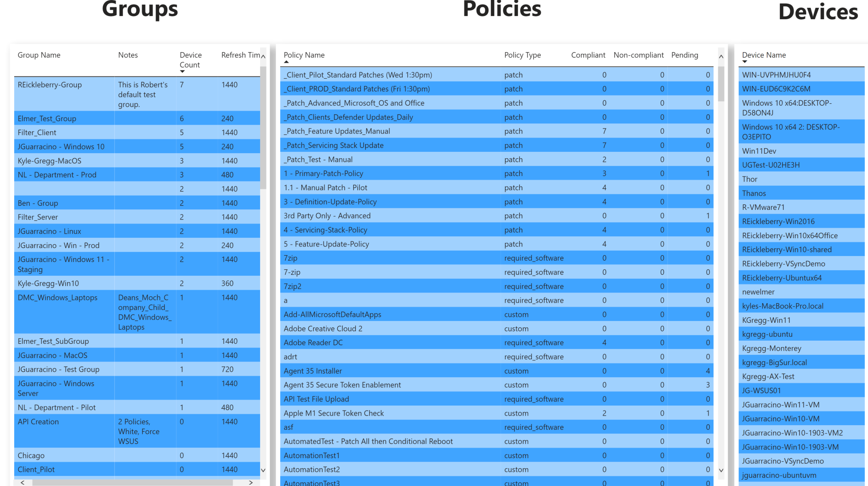Click the up arrow on the Groups scrollbar

[x=263, y=55]
